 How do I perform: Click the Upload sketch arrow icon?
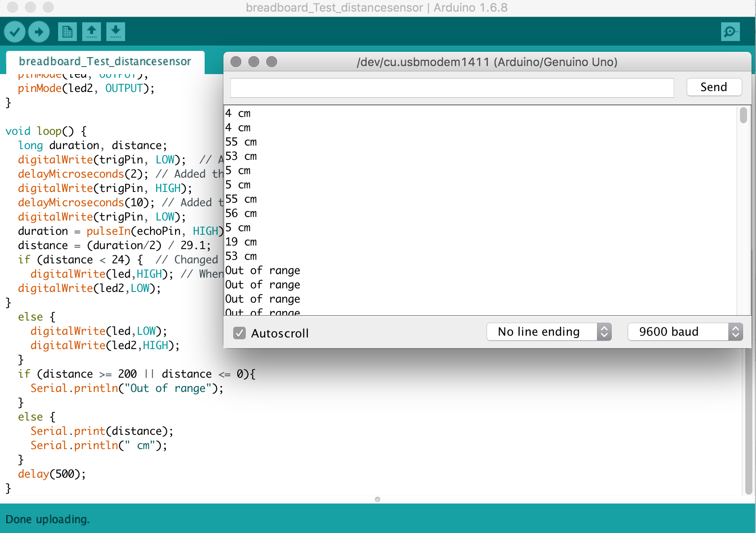point(39,32)
